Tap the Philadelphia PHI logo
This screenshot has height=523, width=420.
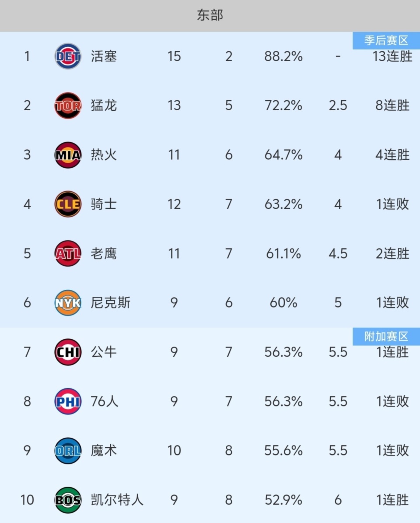68,401
